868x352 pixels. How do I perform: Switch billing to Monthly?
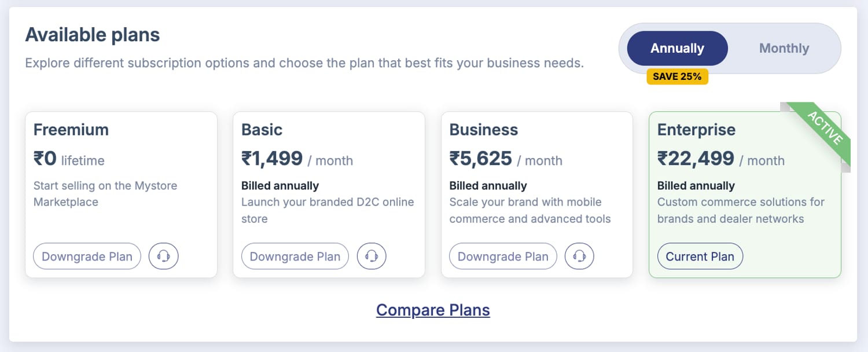(784, 49)
